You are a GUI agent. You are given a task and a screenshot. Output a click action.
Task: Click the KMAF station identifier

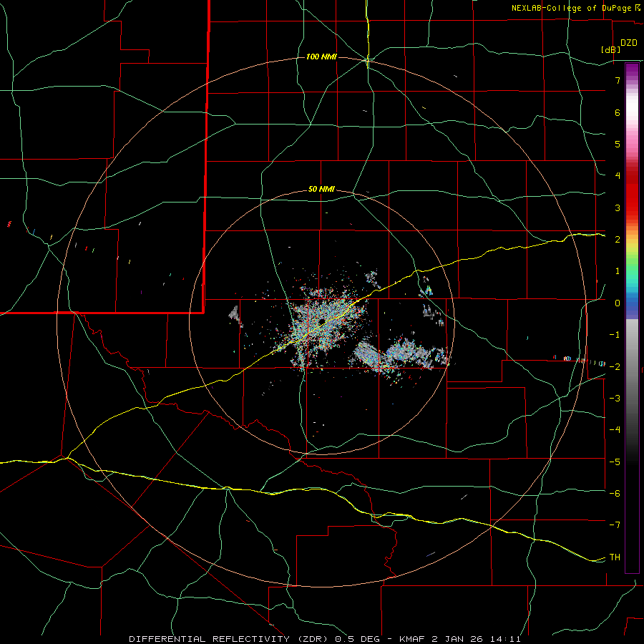click(411, 639)
